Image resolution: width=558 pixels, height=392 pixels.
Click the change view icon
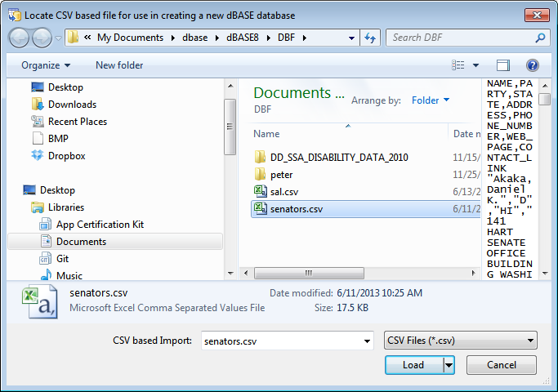click(x=458, y=65)
